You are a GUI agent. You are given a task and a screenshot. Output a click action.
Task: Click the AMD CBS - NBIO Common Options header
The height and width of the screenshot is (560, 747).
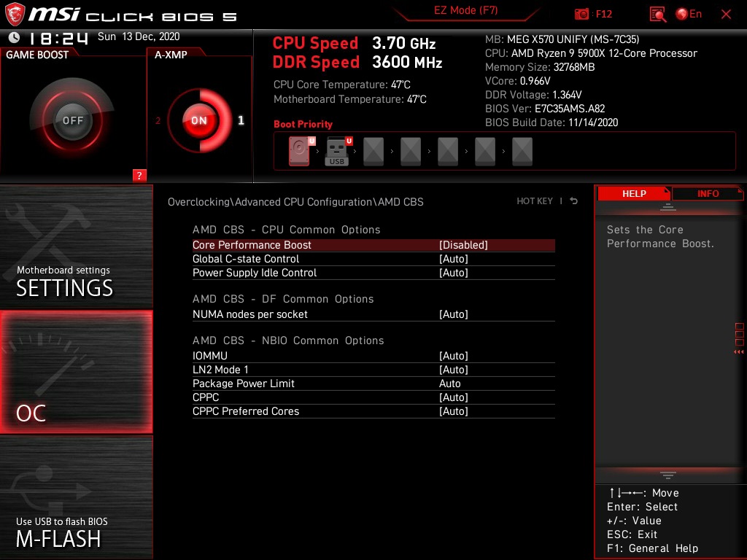(x=288, y=341)
